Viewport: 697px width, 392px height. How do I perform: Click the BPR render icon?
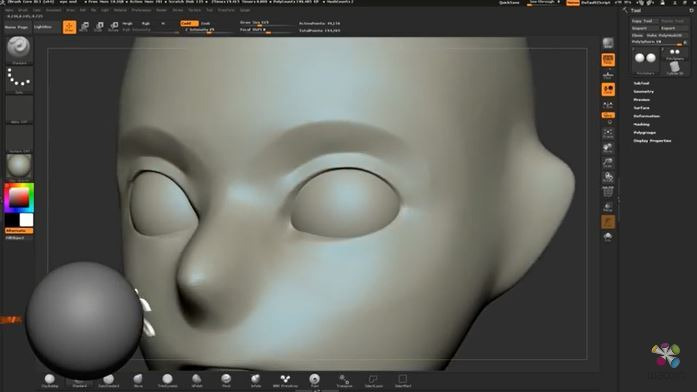(608, 43)
